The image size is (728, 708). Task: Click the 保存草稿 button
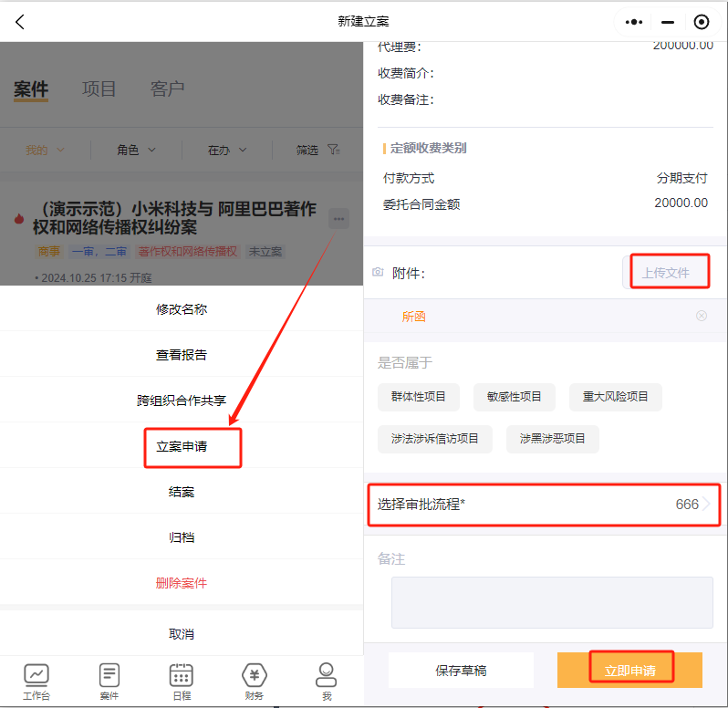[x=461, y=671]
